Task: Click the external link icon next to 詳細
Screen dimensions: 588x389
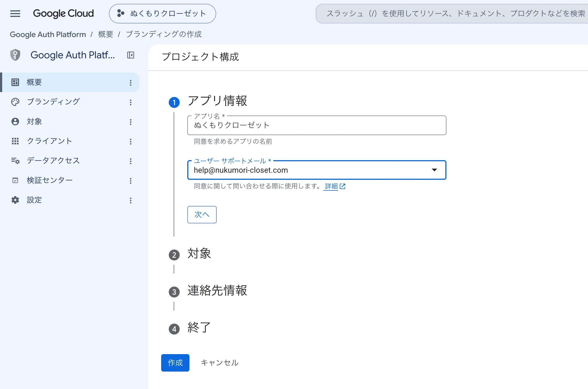Action: tap(342, 186)
